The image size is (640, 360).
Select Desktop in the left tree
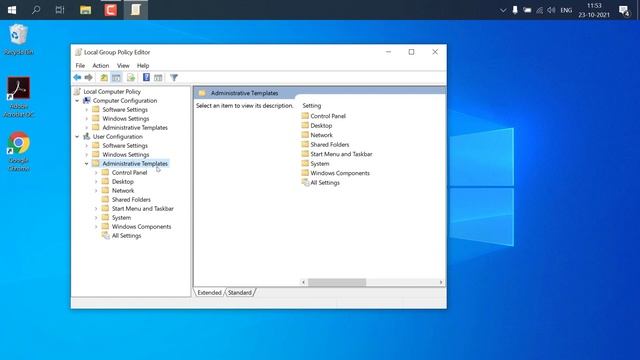tap(122, 182)
